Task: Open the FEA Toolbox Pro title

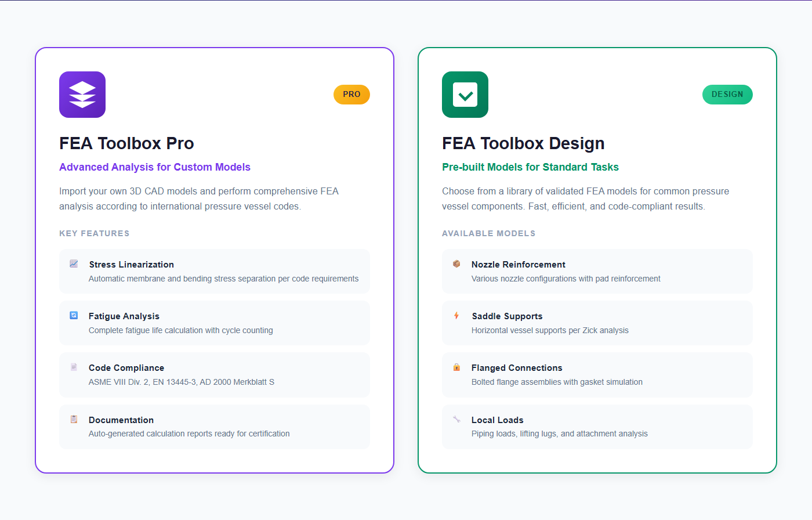Action: [x=126, y=143]
